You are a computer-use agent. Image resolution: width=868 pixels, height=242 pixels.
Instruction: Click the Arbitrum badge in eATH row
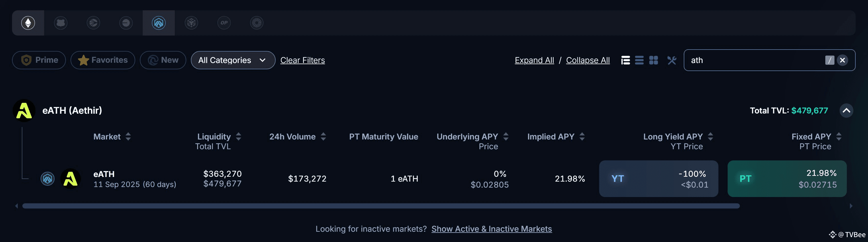(48, 179)
